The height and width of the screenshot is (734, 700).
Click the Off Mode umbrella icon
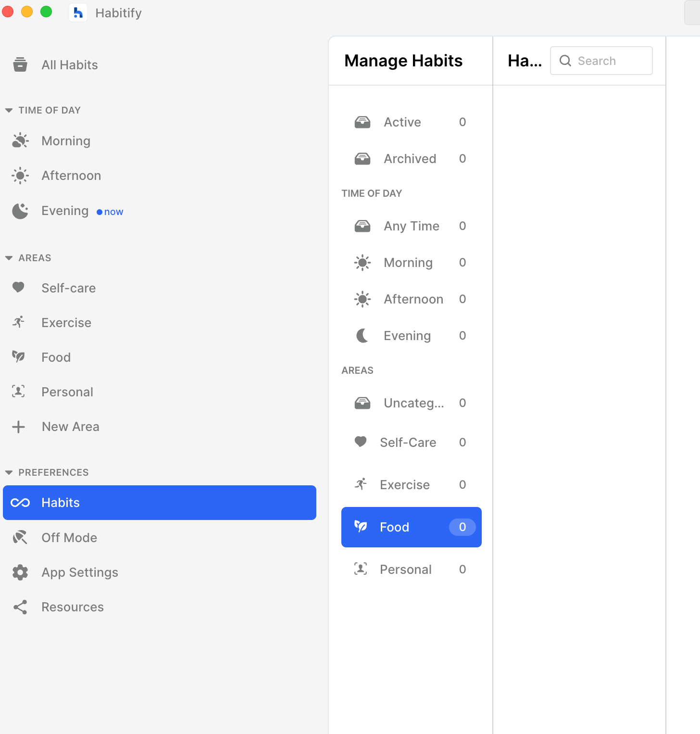pos(20,537)
